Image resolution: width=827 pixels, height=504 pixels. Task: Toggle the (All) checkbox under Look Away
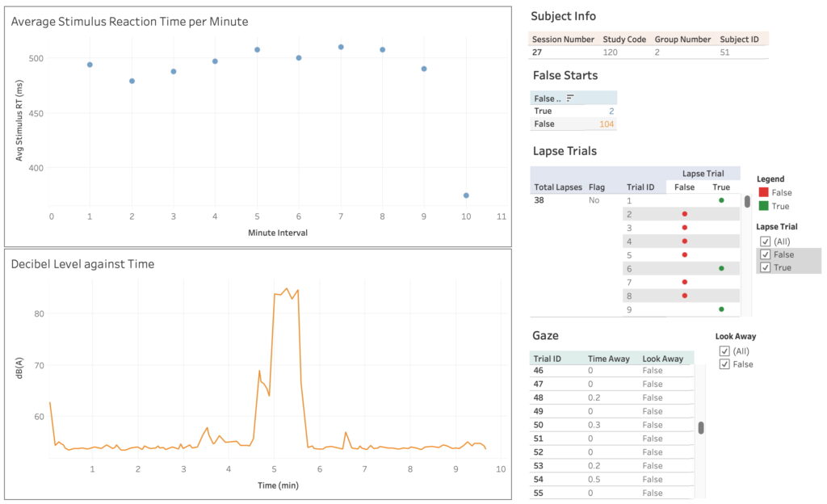[x=724, y=351]
